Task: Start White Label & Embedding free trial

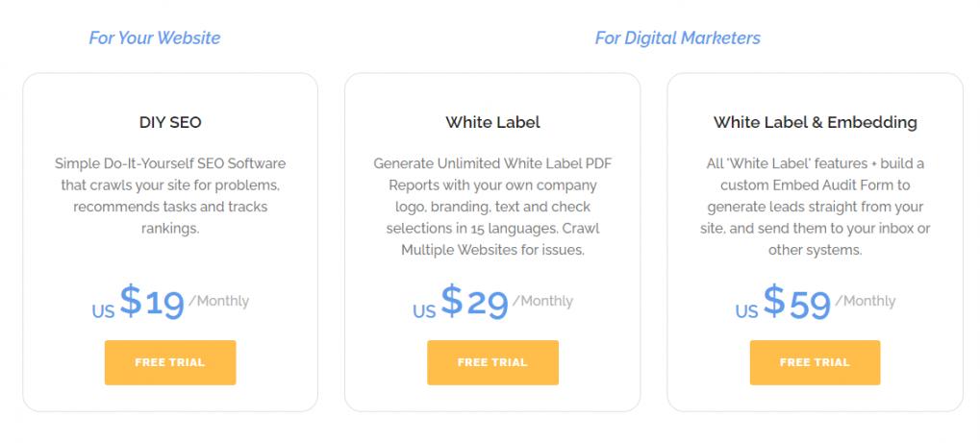Action: (815, 362)
